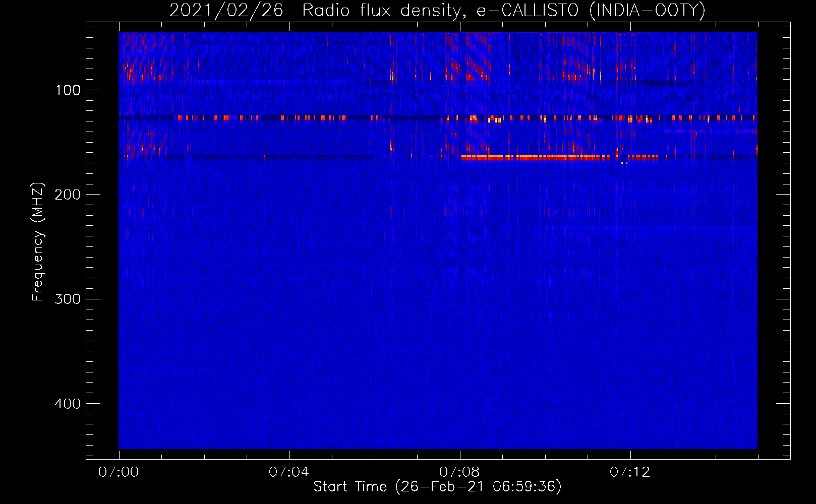Click the 07:08 time tick label
This screenshot has width=816, height=504.
coord(459,472)
